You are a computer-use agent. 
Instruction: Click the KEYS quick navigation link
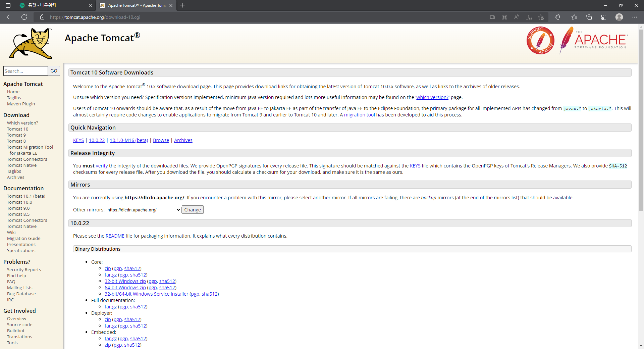coord(78,140)
